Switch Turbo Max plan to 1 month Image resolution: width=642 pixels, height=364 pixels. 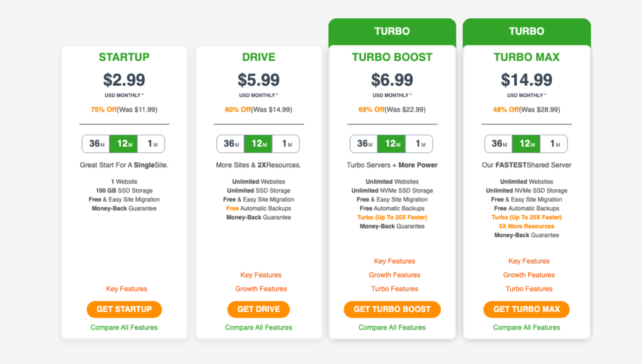(x=554, y=144)
